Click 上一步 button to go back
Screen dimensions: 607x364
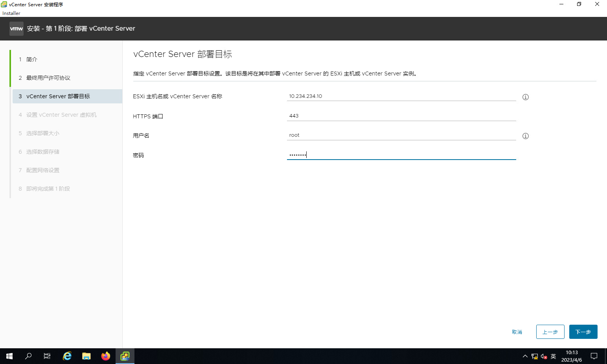click(550, 332)
